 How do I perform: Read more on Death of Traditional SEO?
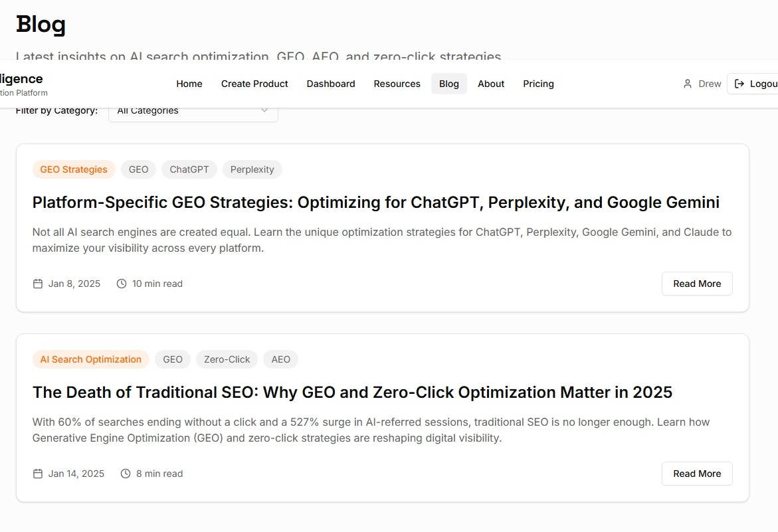pyautogui.click(x=697, y=474)
